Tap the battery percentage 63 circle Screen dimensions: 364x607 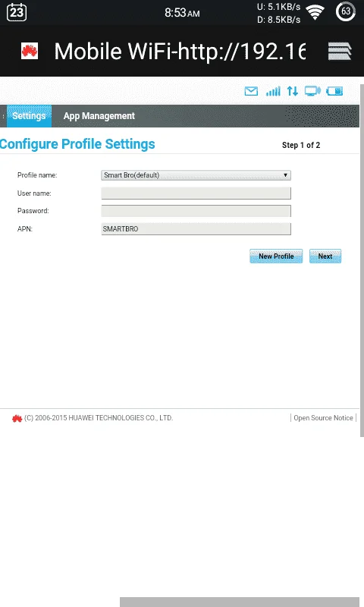click(346, 11)
